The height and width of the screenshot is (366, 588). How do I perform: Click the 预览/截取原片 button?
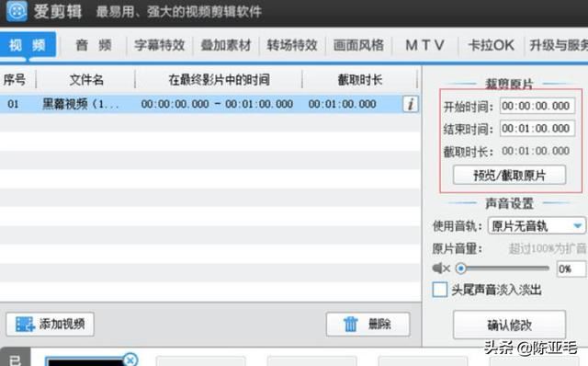pos(509,175)
